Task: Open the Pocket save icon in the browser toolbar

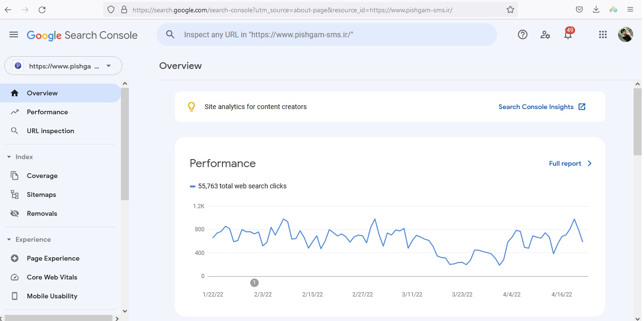Action: point(579,9)
